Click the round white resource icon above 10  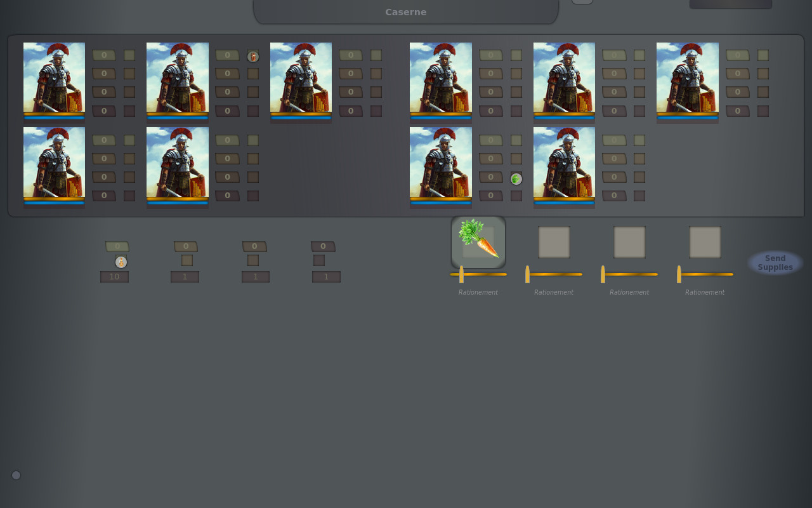(121, 262)
